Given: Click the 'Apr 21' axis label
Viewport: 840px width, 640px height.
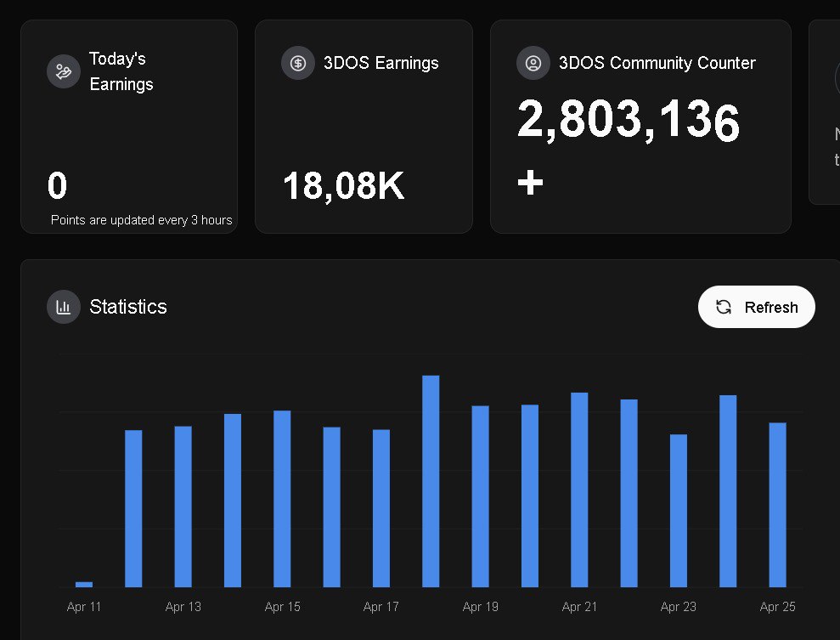Looking at the screenshot, I should click(x=579, y=607).
